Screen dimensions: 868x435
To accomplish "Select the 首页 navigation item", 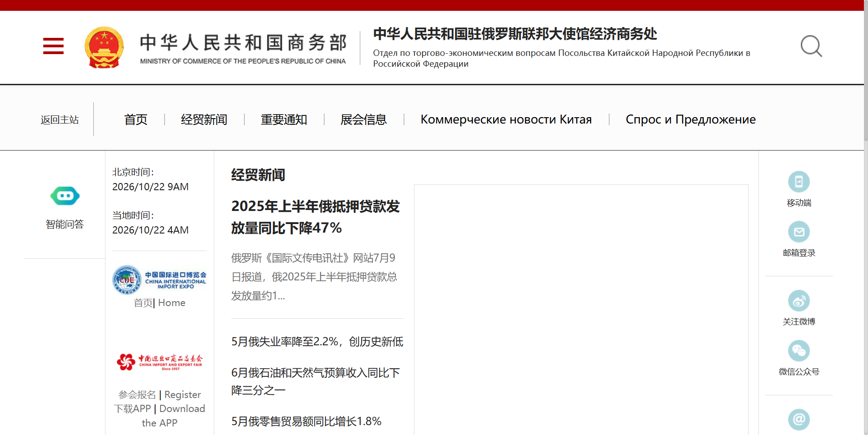I will [x=136, y=119].
